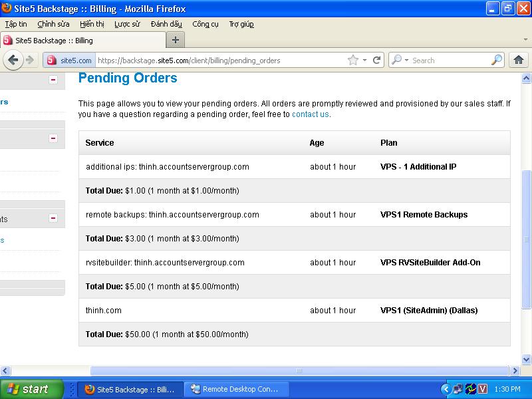Click the horizontal scrollbar left arrow
532x399 pixels.
(x=5, y=370)
